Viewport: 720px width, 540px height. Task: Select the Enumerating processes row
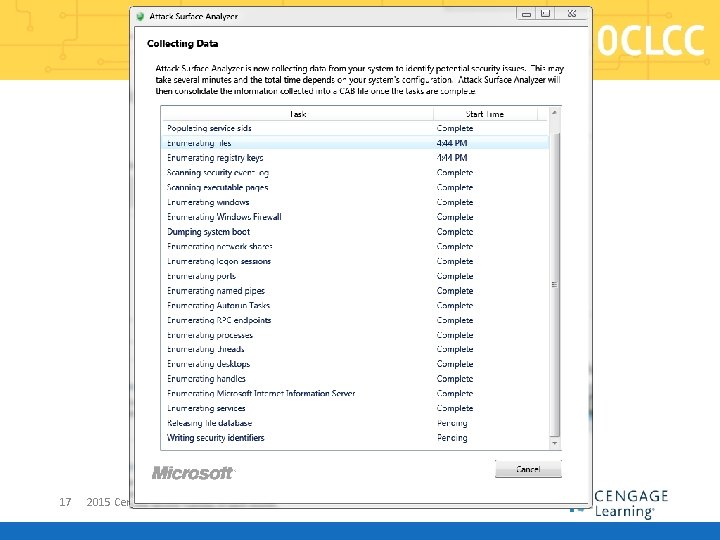[355, 335]
